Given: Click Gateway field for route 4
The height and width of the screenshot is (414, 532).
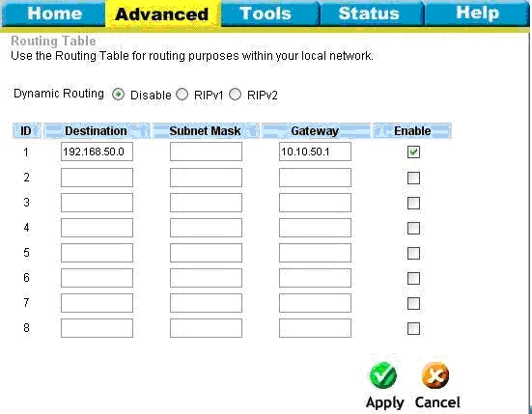Looking at the screenshot, I should point(315,228).
